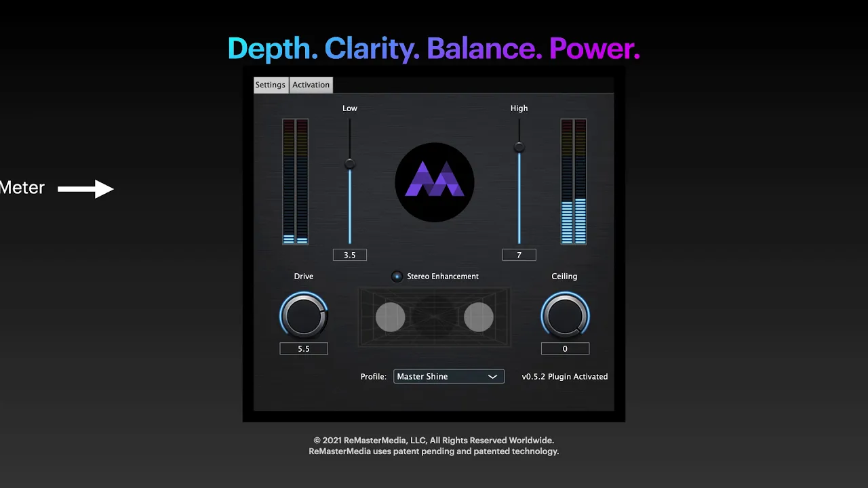Click the Low value field showing 3.5
This screenshot has height=488, width=868.
(350, 256)
